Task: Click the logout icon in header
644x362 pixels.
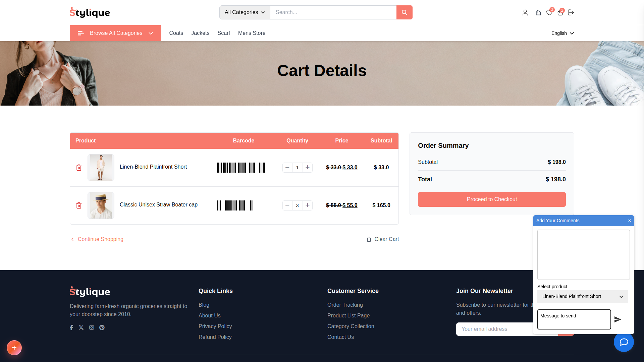Action: (x=571, y=12)
